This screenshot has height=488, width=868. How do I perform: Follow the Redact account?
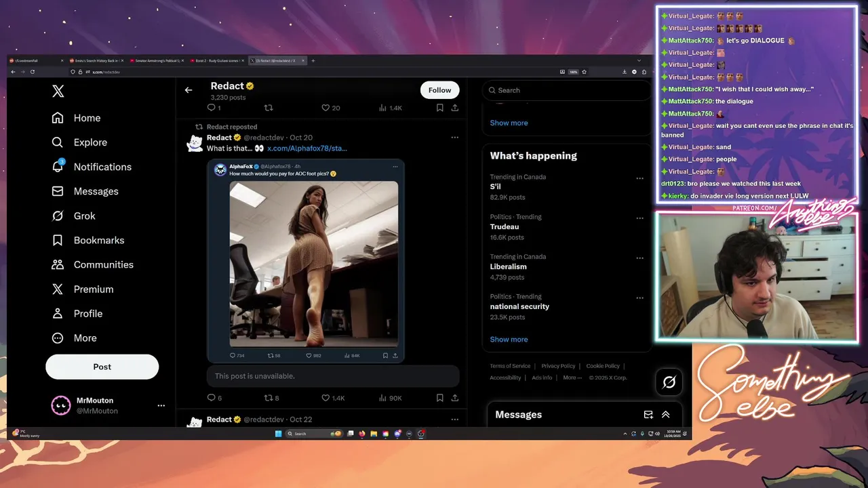pyautogui.click(x=439, y=90)
